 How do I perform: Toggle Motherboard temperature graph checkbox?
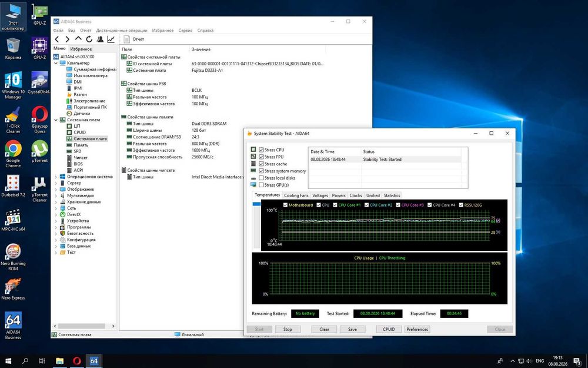coord(285,205)
